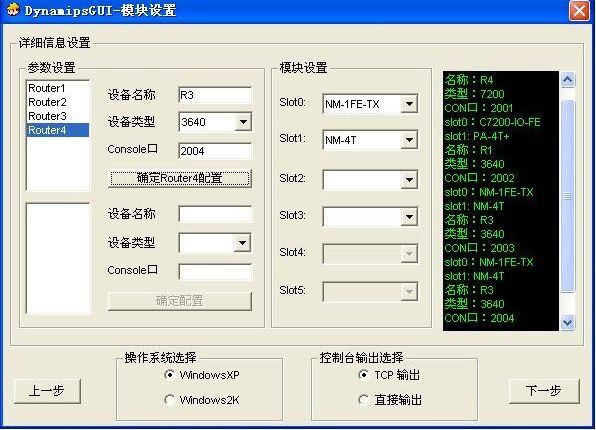
Task: Click the 上一步 previous step button
Action: coord(47,391)
